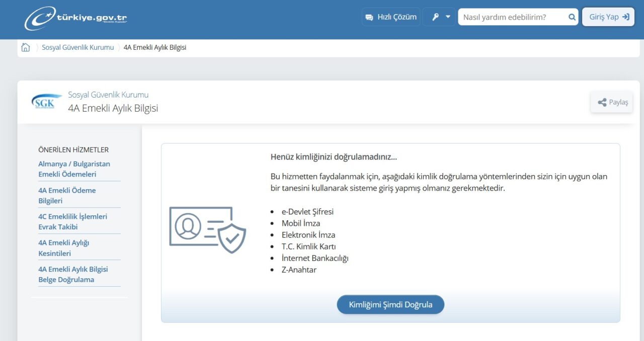This screenshot has height=341, width=644.
Task: Open 4C Emeklilik İşlemleri Evrak Takibi
Action: [x=72, y=222]
